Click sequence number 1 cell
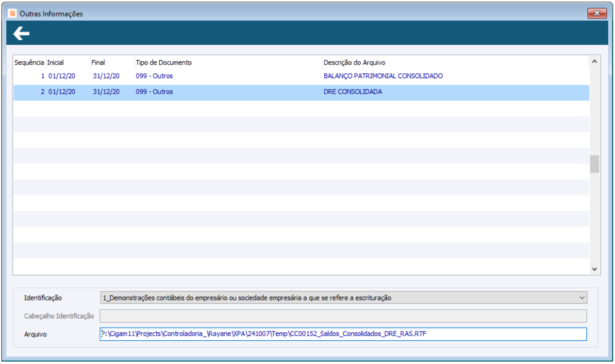 coord(43,76)
